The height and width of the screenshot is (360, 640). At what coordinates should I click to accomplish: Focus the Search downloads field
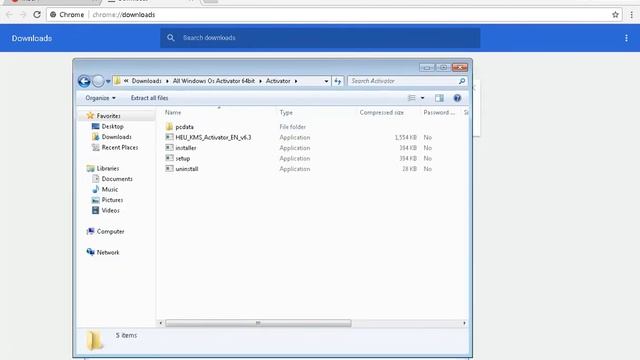pyautogui.click(x=320, y=38)
